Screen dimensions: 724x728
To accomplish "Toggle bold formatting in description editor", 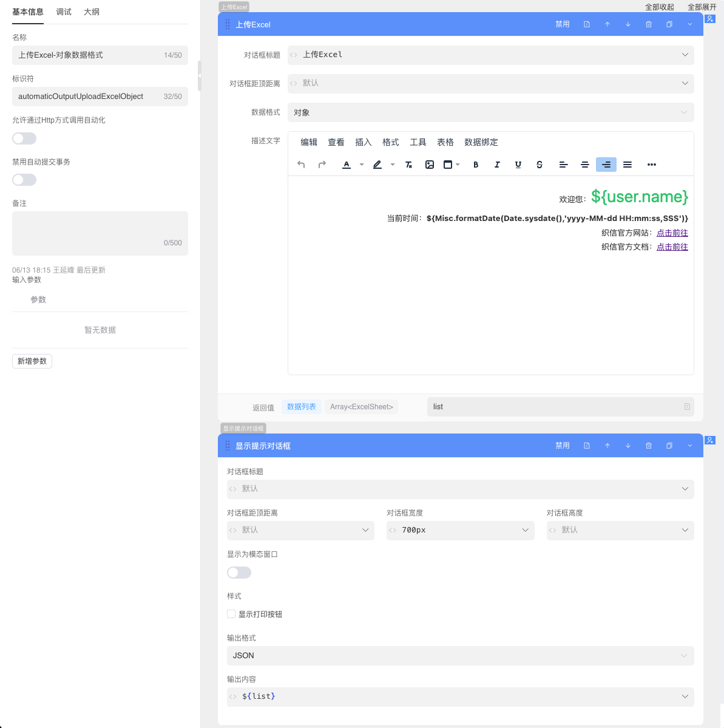I will click(476, 165).
